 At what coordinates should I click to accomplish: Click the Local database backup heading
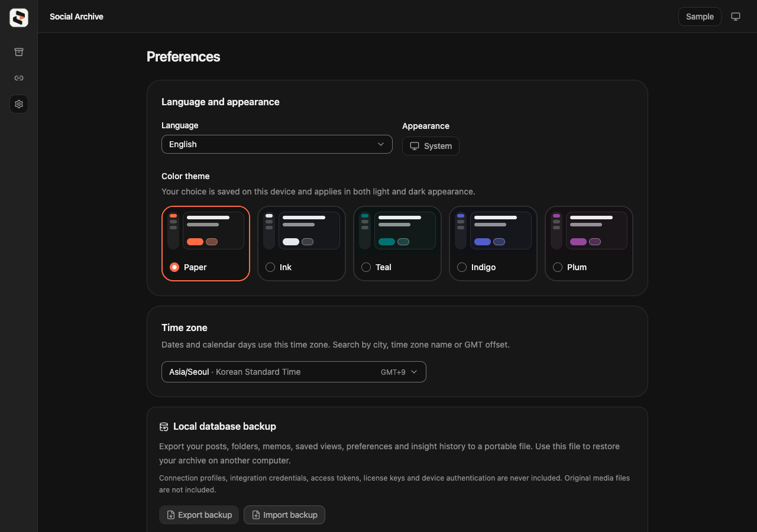point(225,427)
